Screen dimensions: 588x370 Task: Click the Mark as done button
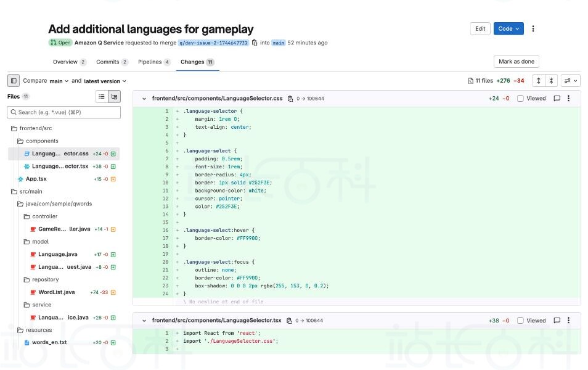tap(517, 62)
